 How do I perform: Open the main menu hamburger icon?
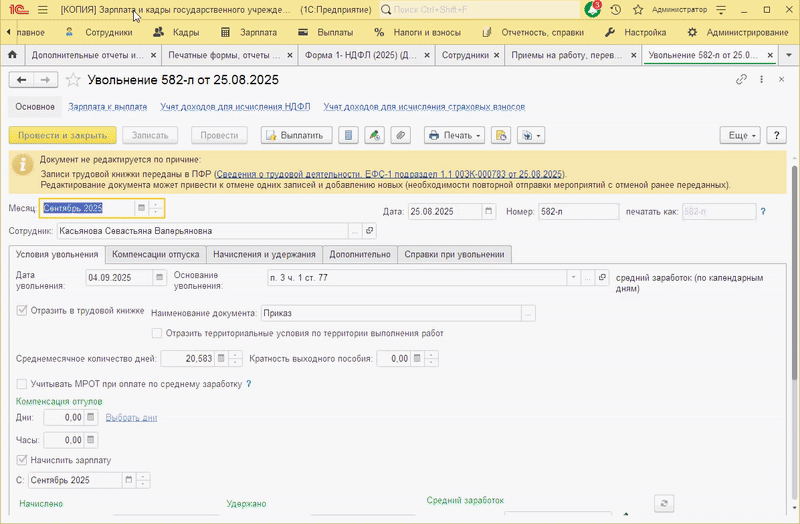43,10
